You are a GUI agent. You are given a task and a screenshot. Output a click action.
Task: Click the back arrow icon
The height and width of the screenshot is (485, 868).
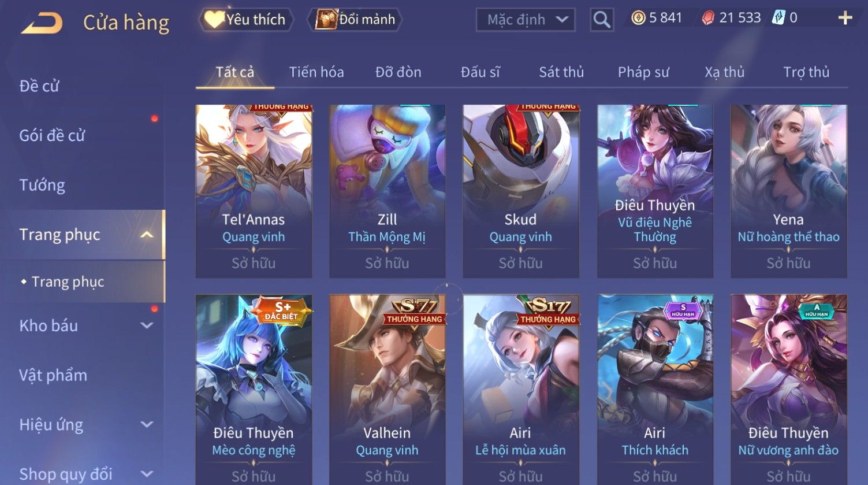click(x=42, y=23)
